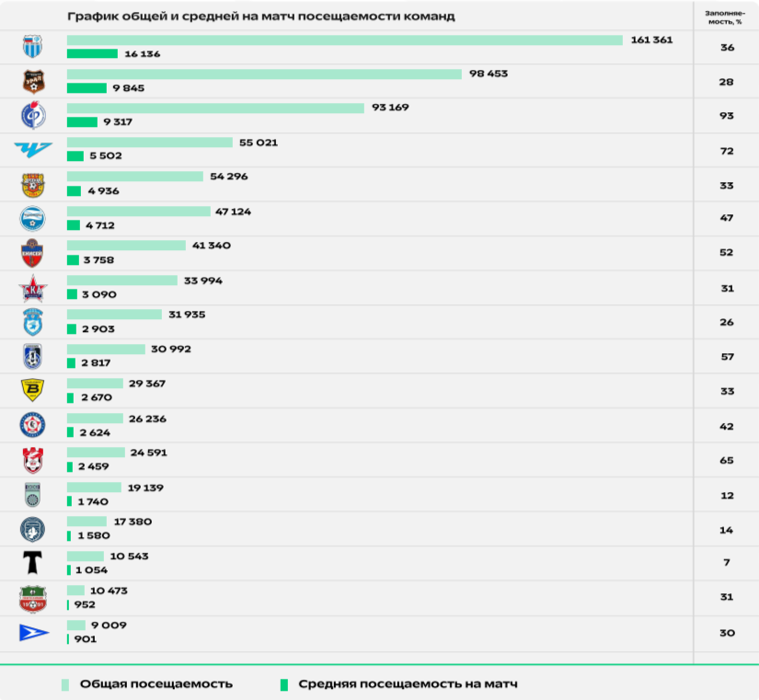759x700 pixels.
Task: Click the total attendance bar labeled 161 361
Action: 345,40
